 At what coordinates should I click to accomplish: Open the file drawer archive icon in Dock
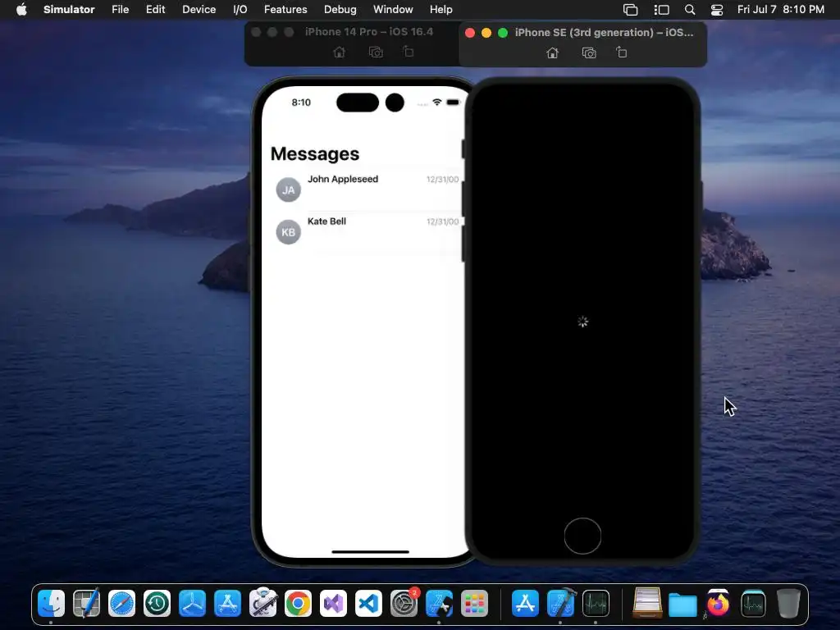(x=647, y=603)
